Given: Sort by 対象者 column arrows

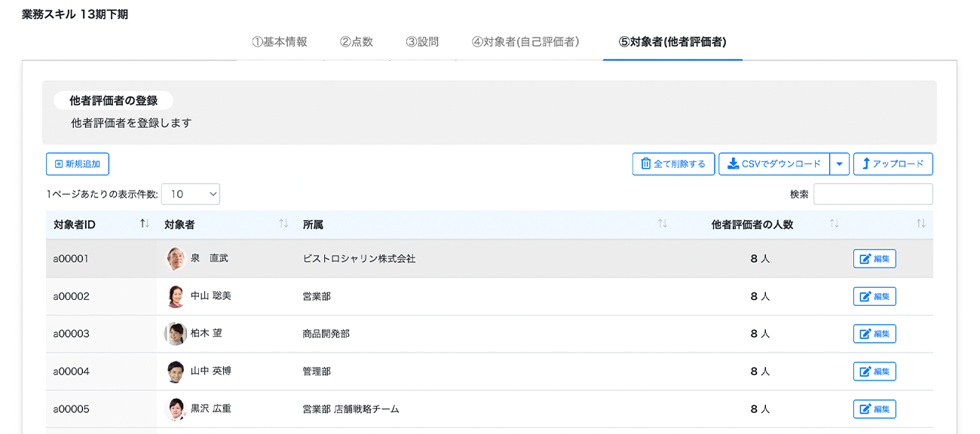Looking at the screenshot, I should coord(283,224).
